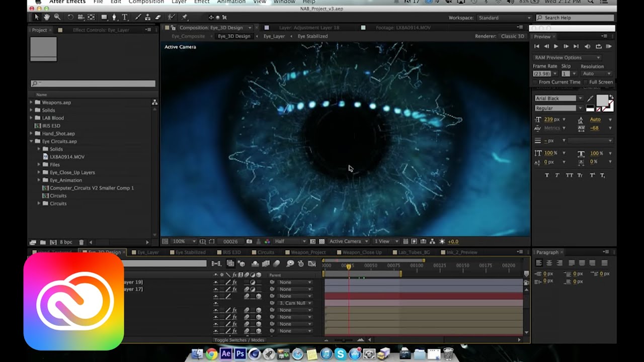Image resolution: width=644 pixels, height=362 pixels.
Task: Go to Eye Stabilized in breadcrumb
Action: point(312,36)
